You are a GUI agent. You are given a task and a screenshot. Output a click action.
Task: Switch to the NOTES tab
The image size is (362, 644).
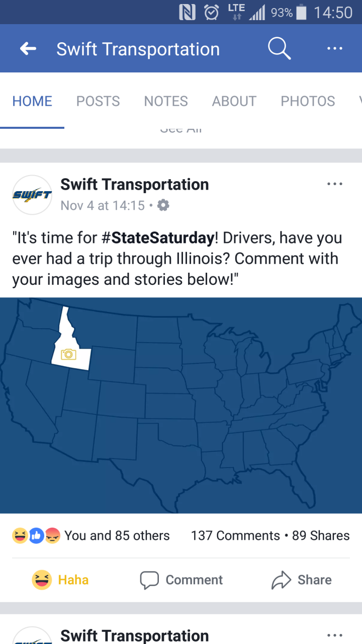[x=166, y=101]
